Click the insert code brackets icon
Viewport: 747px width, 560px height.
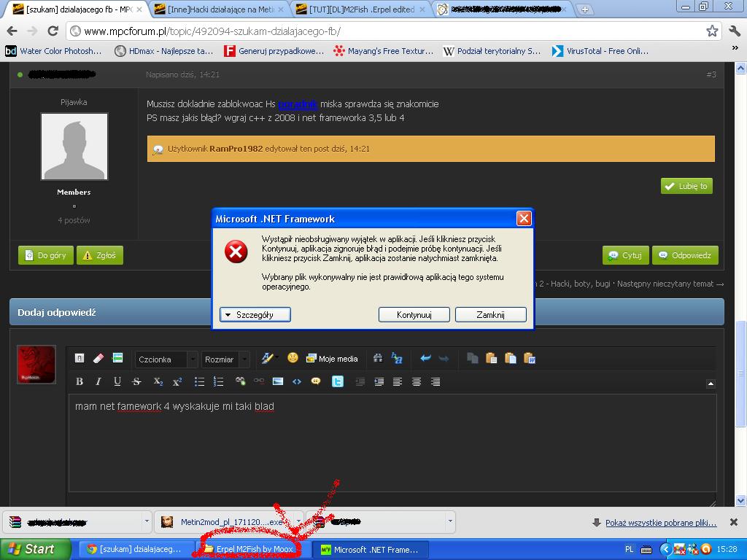click(x=297, y=381)
